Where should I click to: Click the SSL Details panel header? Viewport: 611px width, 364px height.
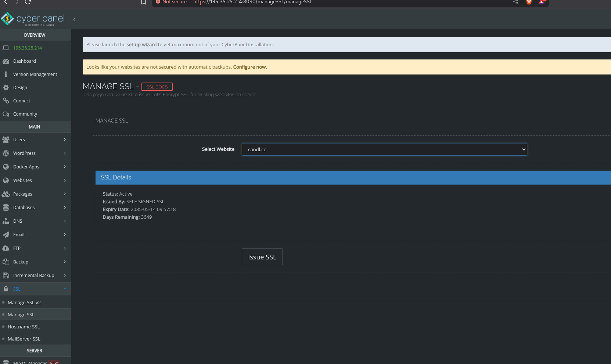click(353, 178)
